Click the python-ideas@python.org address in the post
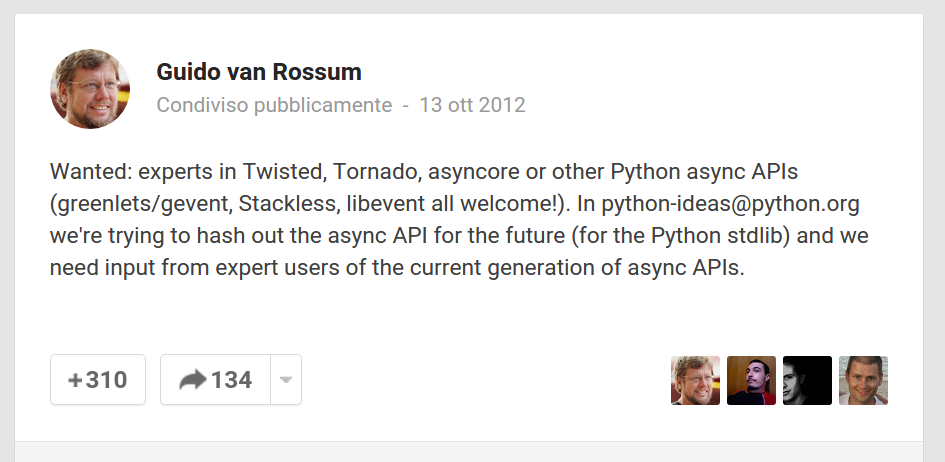Viewport: 945px width, 462px height. click(x=731, y=205)
